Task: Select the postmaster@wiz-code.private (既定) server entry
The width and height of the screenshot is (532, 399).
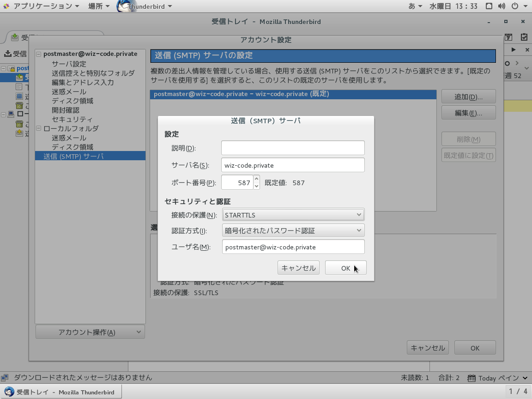Action: (x=293, y=94)
